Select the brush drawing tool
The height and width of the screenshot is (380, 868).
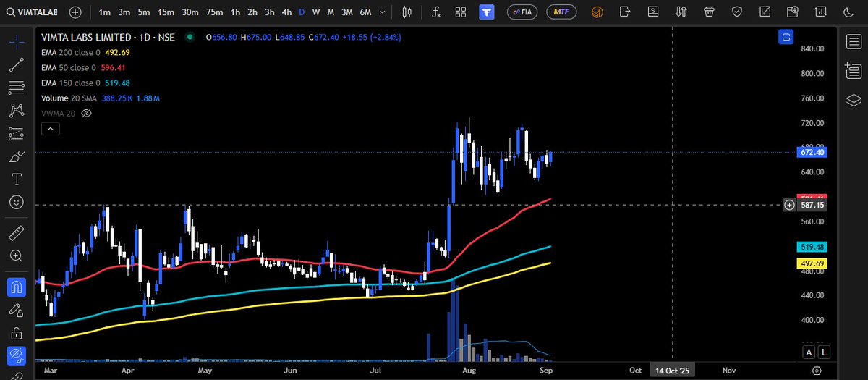17,156
